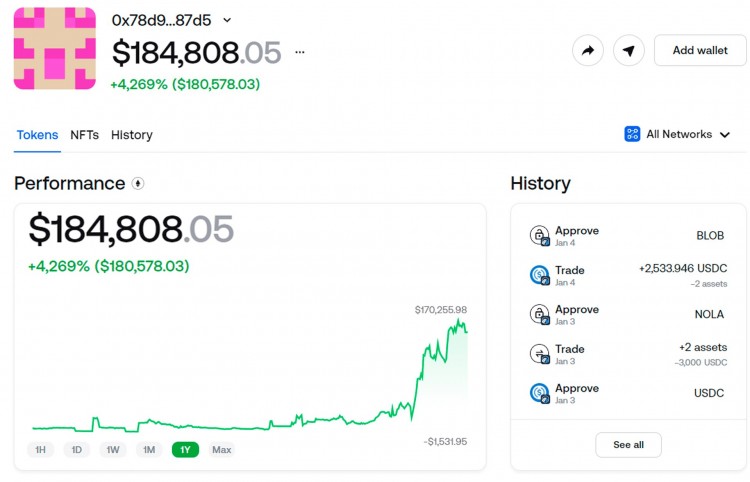Screen dimensions: 750x482
Task: Click the pink wallet avatar
Action: tap(55, 49)
